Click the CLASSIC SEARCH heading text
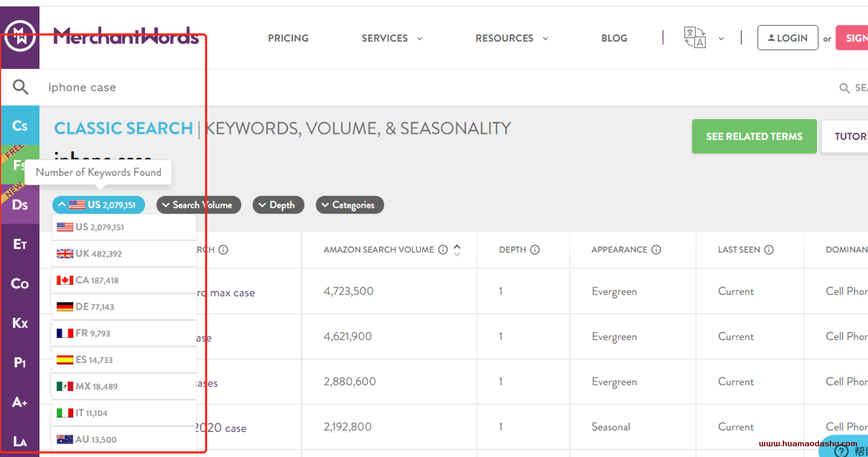Viewport: 868px width, 457px height. tap(123, 128)
